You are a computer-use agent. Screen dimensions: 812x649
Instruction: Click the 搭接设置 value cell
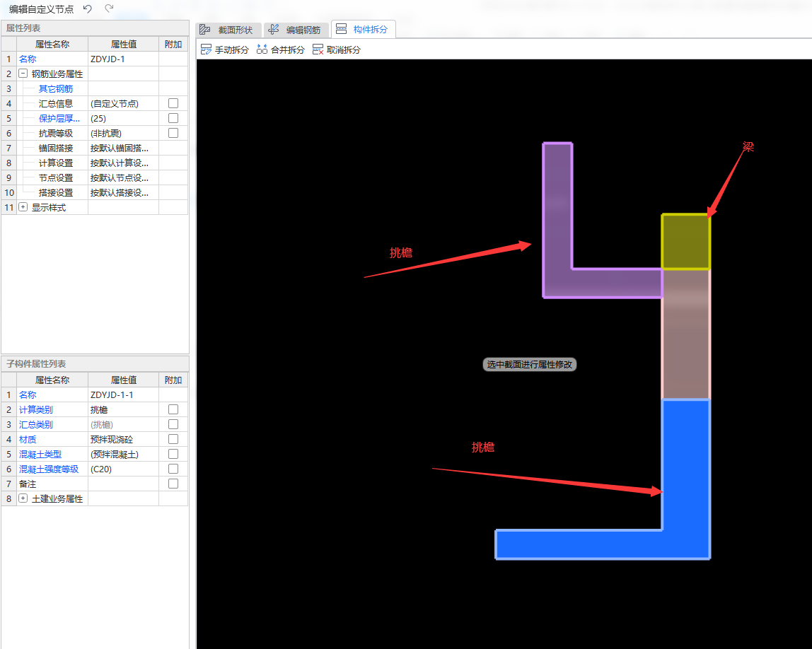pyautogui.click(x=123, y=192)
